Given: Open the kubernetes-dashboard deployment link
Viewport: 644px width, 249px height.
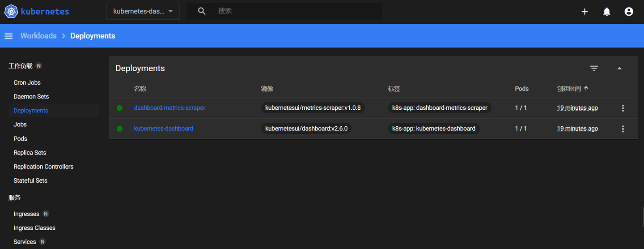Looking at the screenshot, I should point(164,129).
